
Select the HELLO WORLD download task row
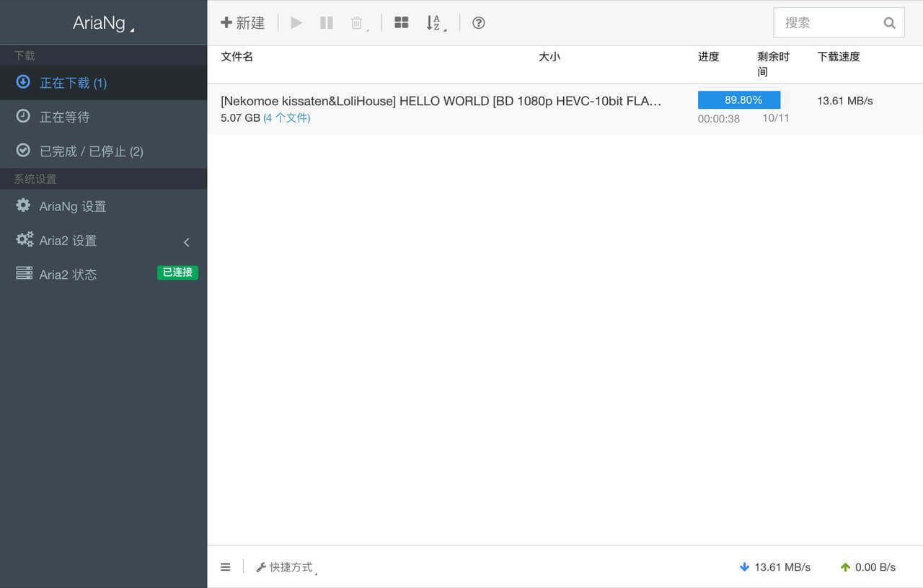[x=565, y=109]
